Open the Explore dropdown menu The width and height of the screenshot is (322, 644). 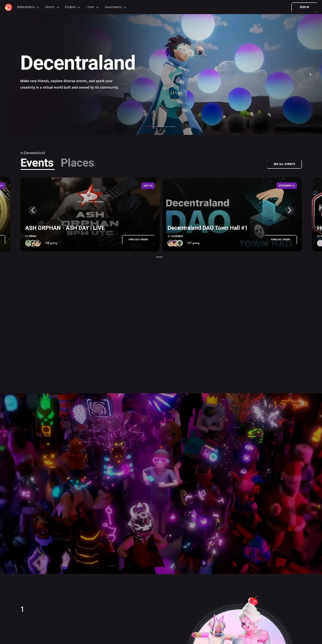click(x=72, y=7)
